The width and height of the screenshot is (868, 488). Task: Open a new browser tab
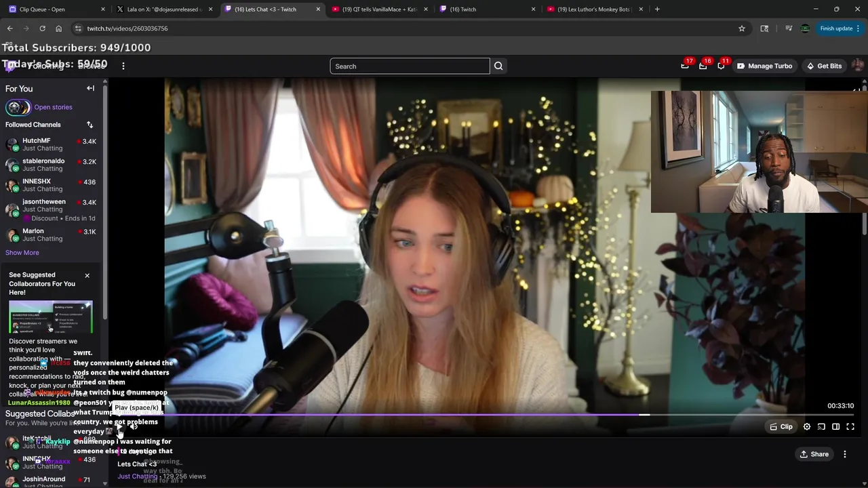click(x=657, y=9)
